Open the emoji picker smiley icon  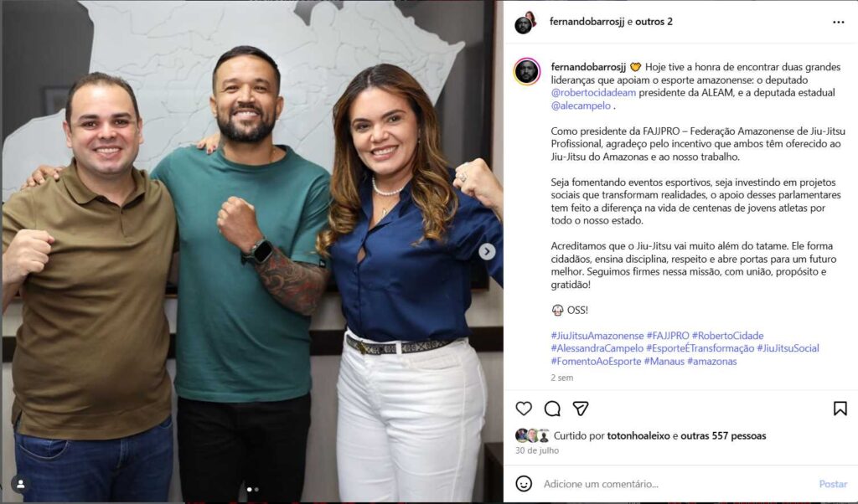524,483
